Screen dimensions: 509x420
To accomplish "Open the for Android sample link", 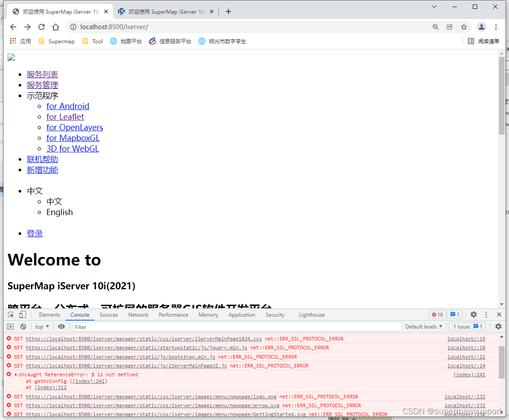I will click(x=68, y=106).
